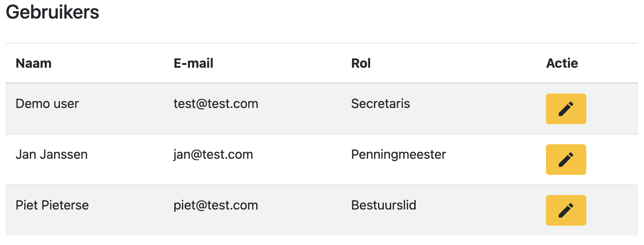644x245 pixels.
Task: Click the name Jan Janssen
Action: point(52,155)
